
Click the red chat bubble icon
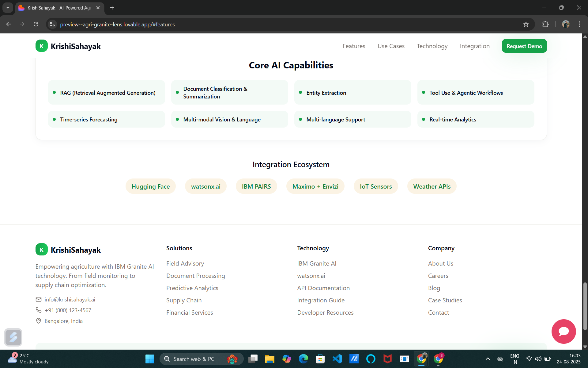(x=563, y=331)
